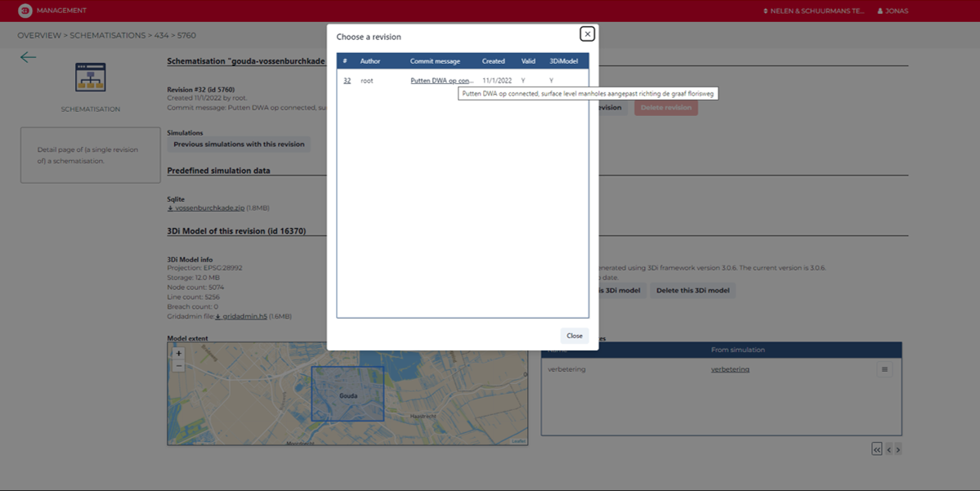This screenshot has height=491, width=980.
Task: Go back using the left arrow icon
Action: click(x=29, y=57)
